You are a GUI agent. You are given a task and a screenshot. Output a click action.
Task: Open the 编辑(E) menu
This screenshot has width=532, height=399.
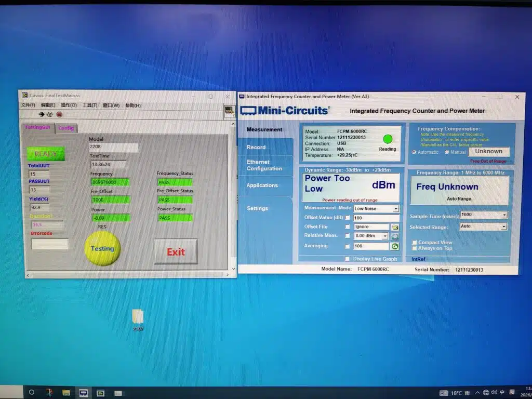(x=48, y=105)
